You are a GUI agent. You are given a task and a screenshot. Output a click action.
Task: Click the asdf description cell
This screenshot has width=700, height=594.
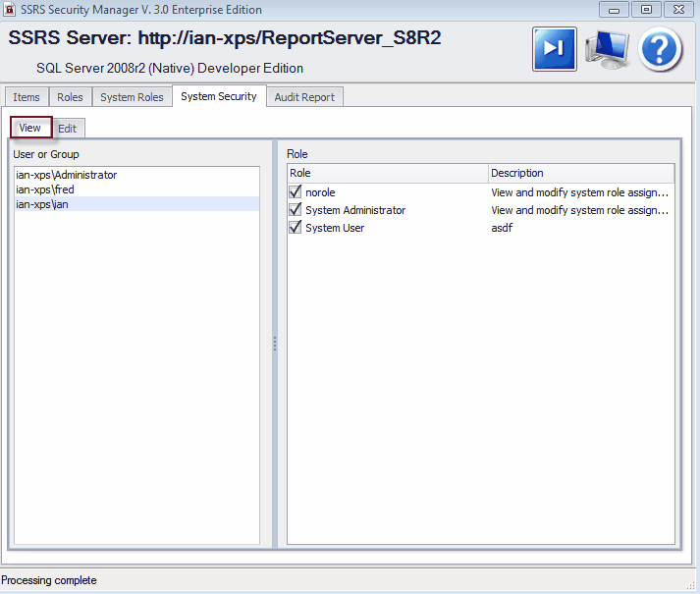click(x=502, y=228)
